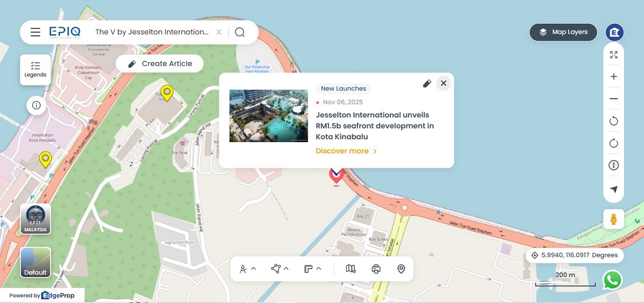
Task: Select the Default basemap thumbnail
Action: [35, 262]
